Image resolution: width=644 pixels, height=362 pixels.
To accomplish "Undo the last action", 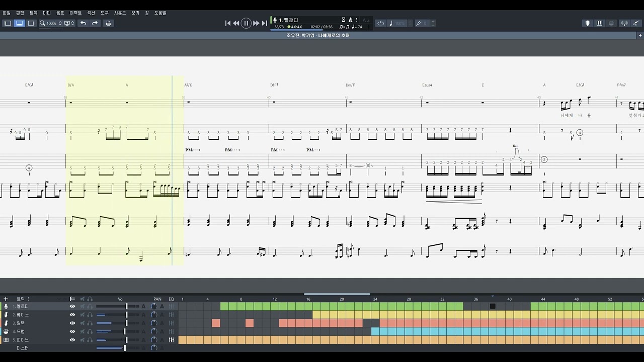I will coord(83,23).
